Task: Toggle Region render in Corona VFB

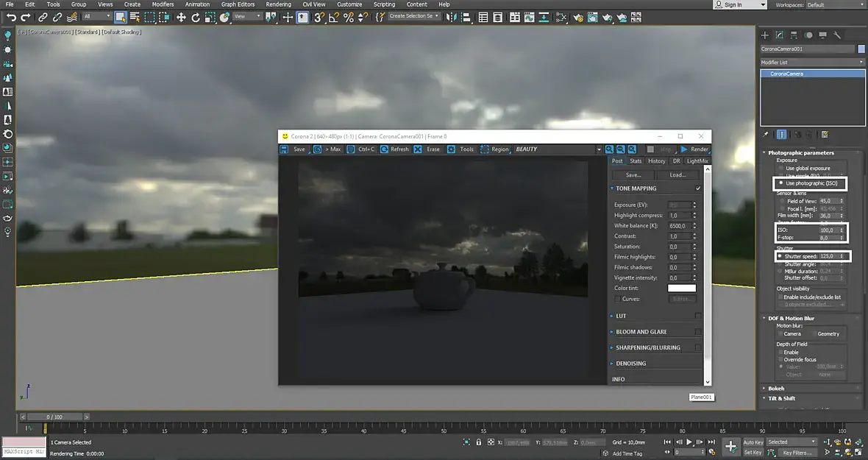Action: click(x=494, y=149)
